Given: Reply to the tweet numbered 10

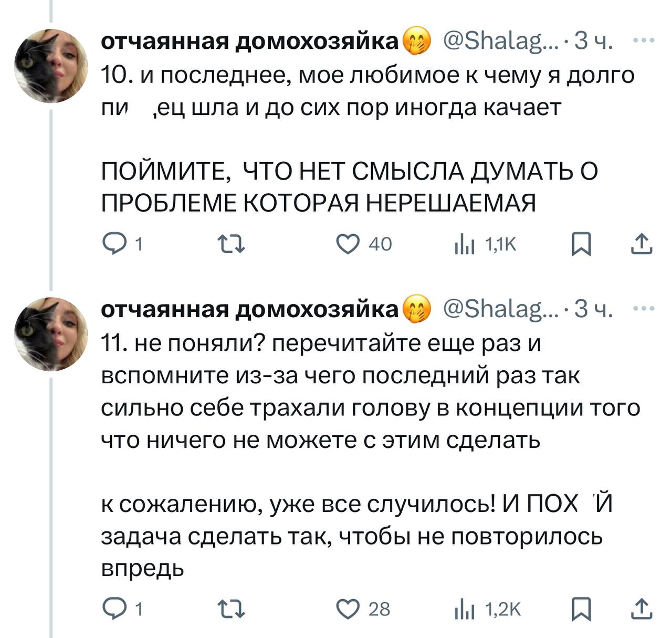Looking at the screenshot, I should tap(112, 244).
